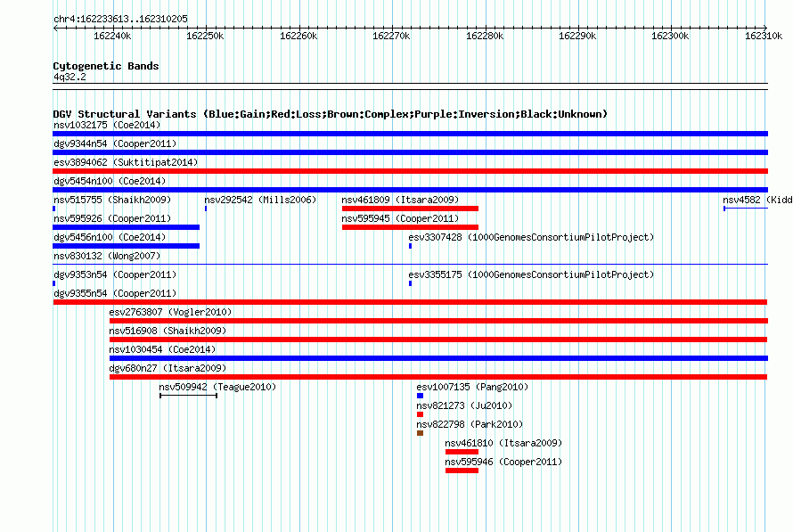Open the dgv9355n54 (Cooper2011) label
This screenshot has height=532, width=793.
pyautogui.click(x=115, y=293)
